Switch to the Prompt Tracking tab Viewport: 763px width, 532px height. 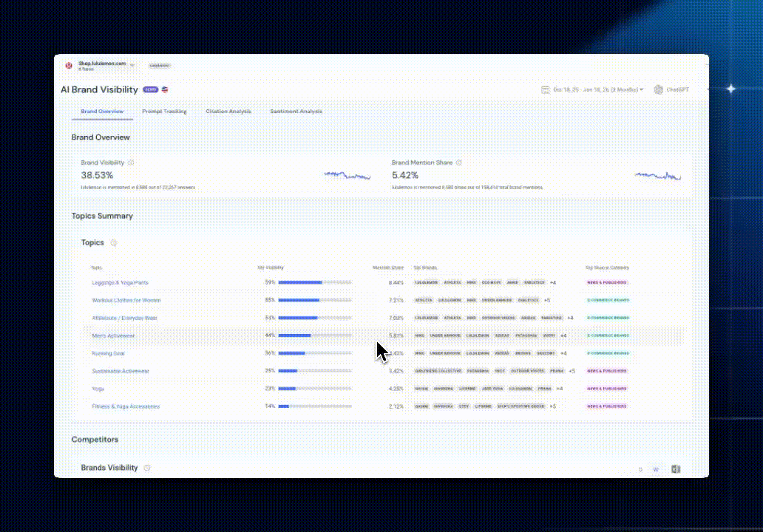point(164,112)
